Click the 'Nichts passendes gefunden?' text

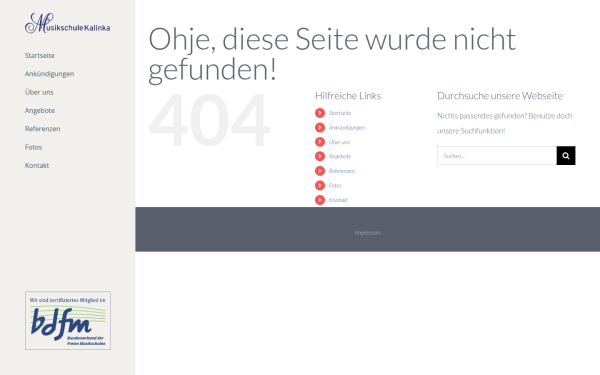pos(482,116)
